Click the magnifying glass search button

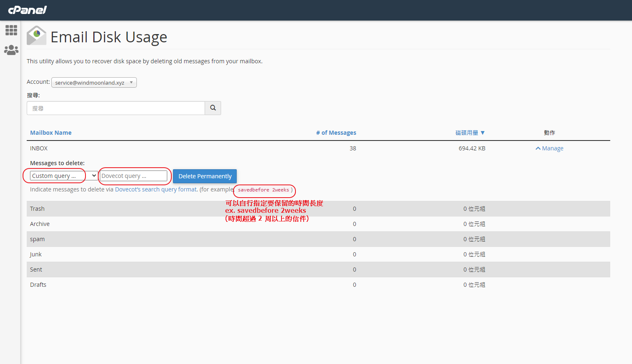(x=213, y=108)
